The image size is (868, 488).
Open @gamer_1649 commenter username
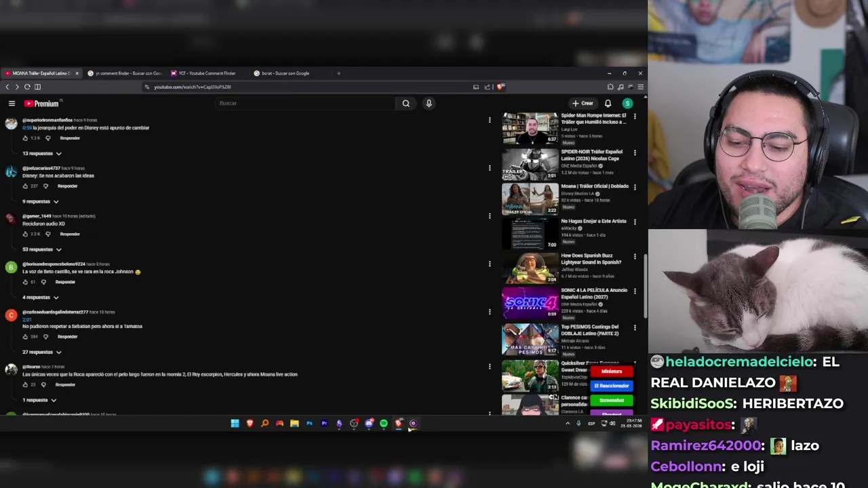37,216
